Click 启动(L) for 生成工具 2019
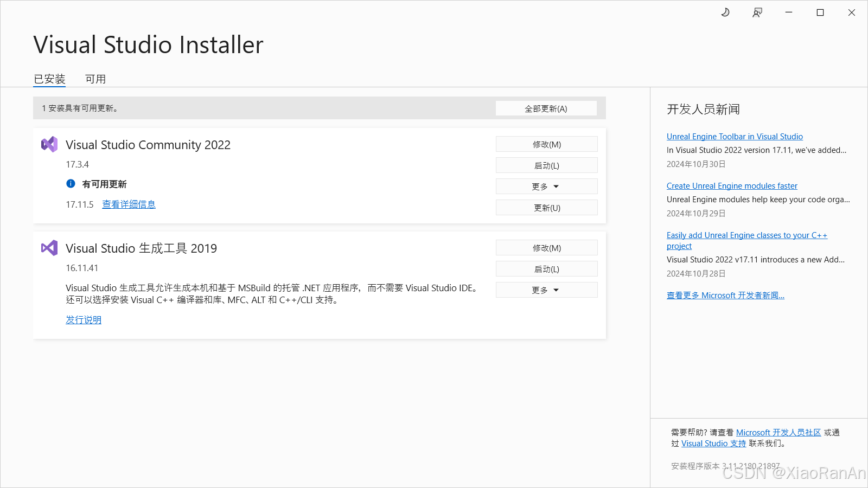This screenshot has height=488, width=868. [547, 269]
